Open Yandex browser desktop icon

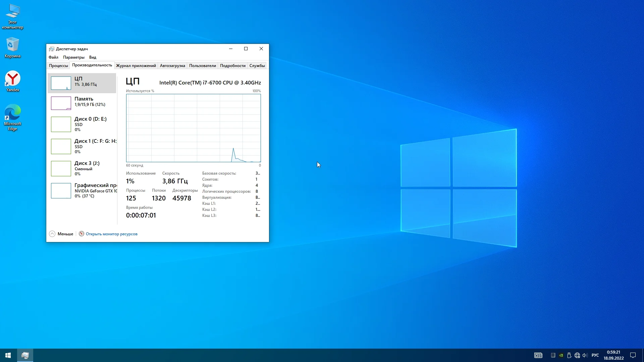pyautogui.click(x=13, y=81)
